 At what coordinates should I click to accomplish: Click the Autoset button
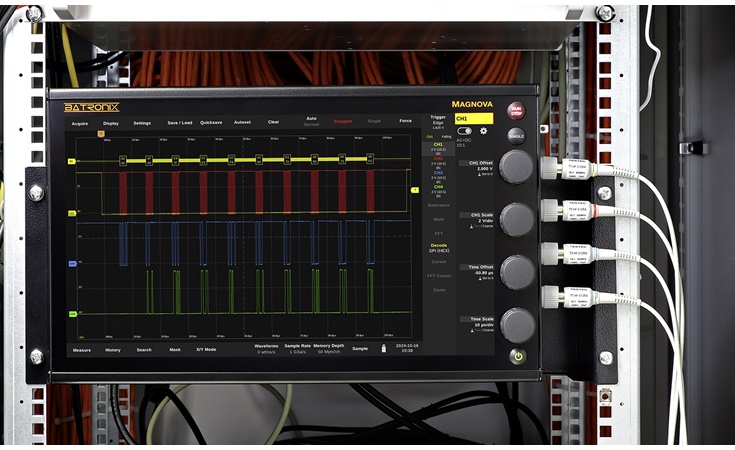coord(242,123)
